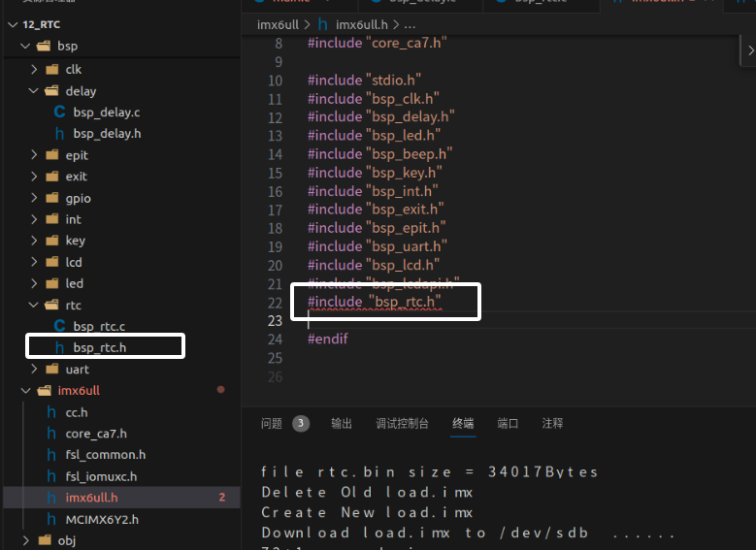Click the C file icon beside bsp_delay.c

tap(60, 113)
